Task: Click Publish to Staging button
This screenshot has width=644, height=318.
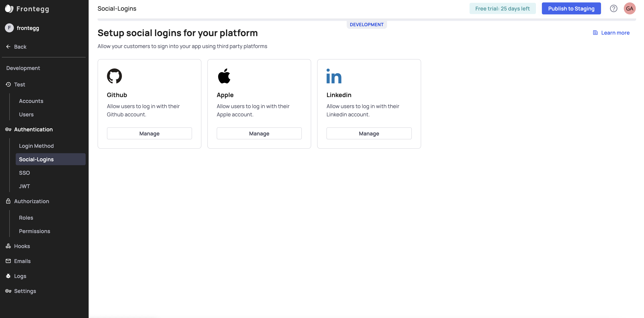Action: 571,8
